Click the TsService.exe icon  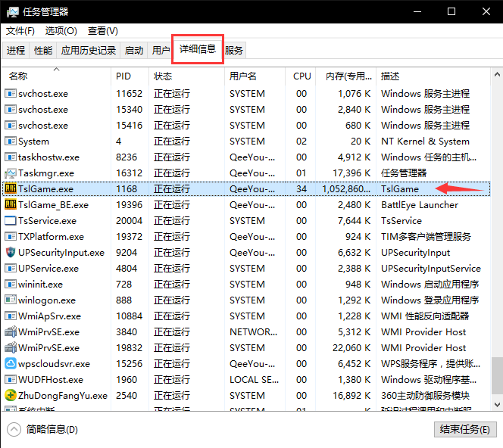[11, 221]
